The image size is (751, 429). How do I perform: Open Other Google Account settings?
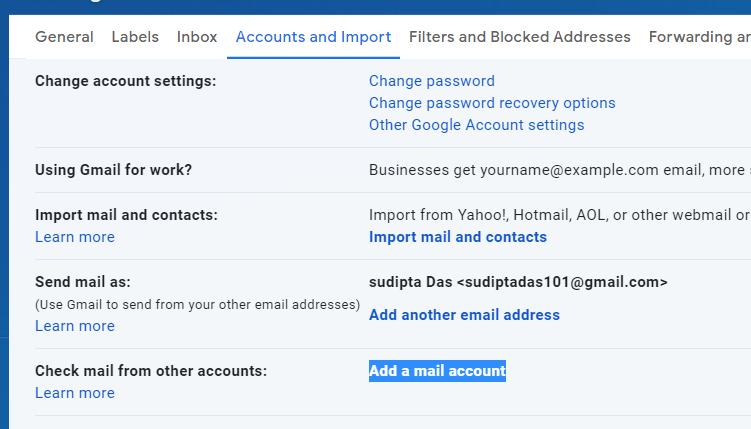coord(476,125)
